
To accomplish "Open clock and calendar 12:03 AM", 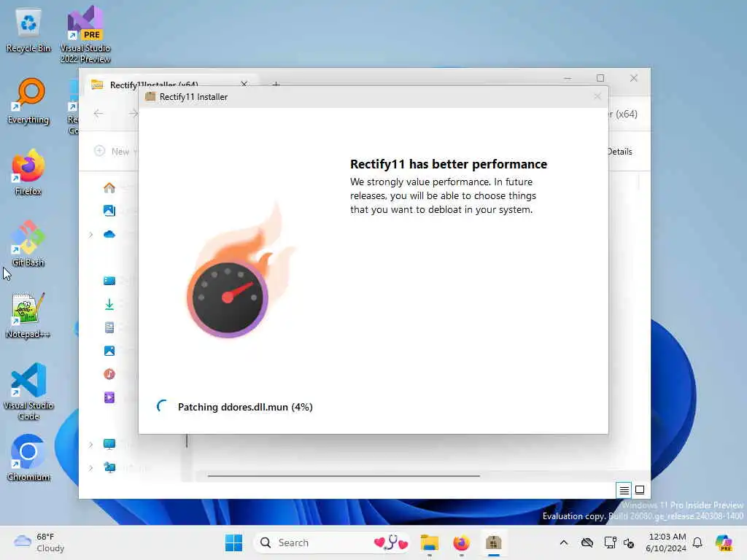I will [x=665, y=542].
